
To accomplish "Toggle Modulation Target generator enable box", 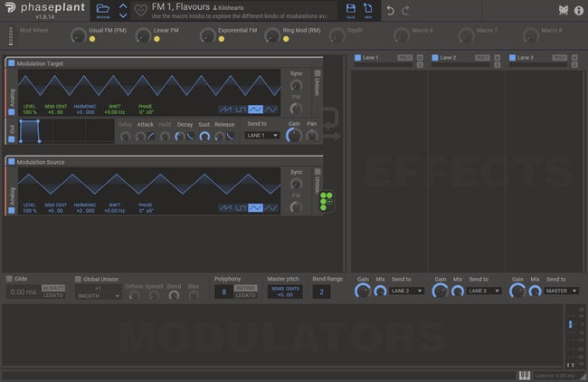I will (x=11, y=62).
